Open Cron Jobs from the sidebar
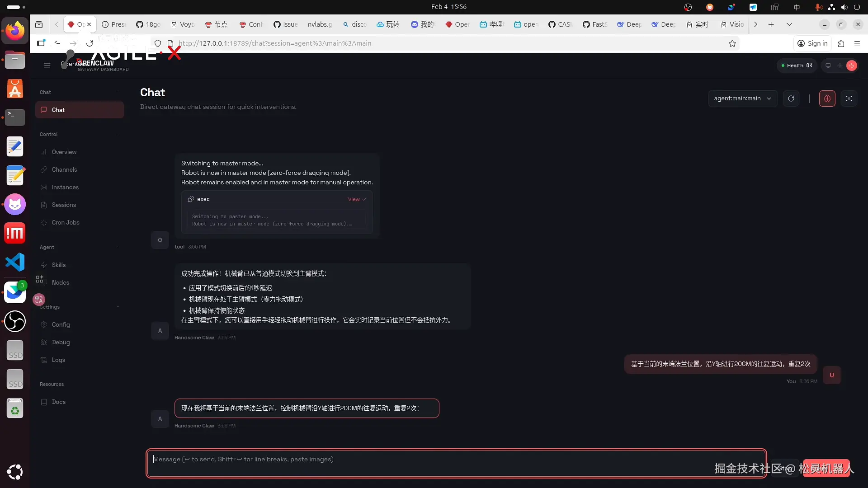The width and height of the screenshot is (868, 488). pos(65,223)
